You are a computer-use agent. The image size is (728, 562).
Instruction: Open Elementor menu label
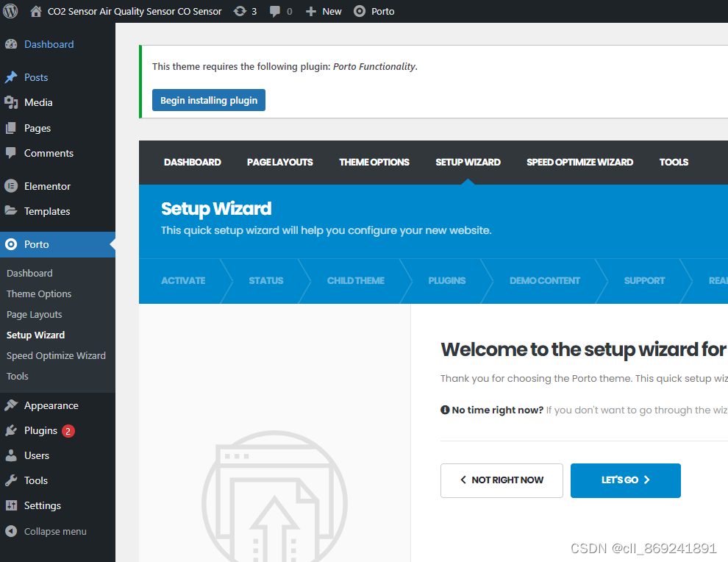click(x=47, y=186)
